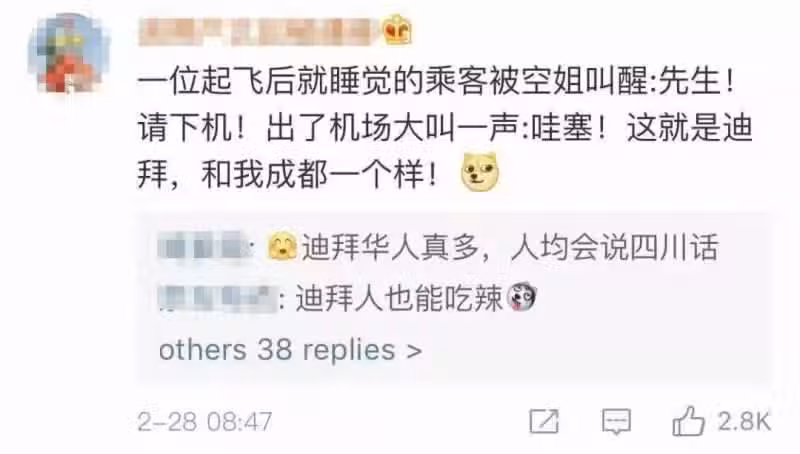Like the comment with thumbs-up icon

point(689,421)
